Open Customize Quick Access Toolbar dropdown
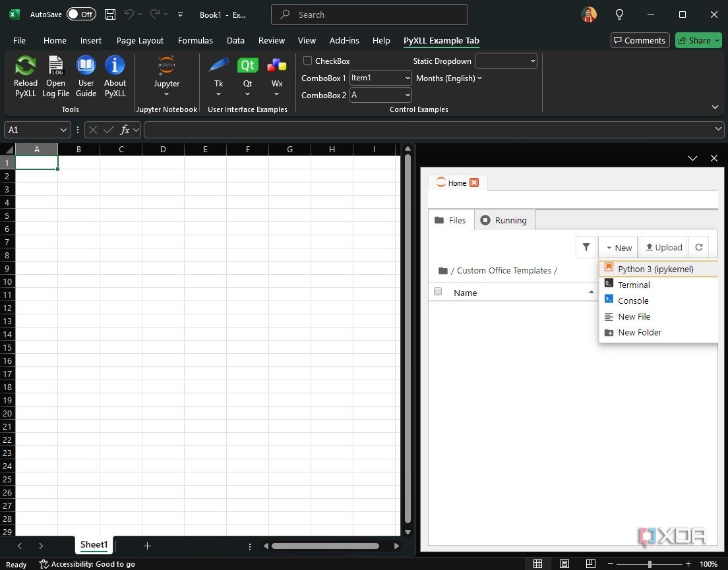The image size is (728, 570). [x=180, y=14]
